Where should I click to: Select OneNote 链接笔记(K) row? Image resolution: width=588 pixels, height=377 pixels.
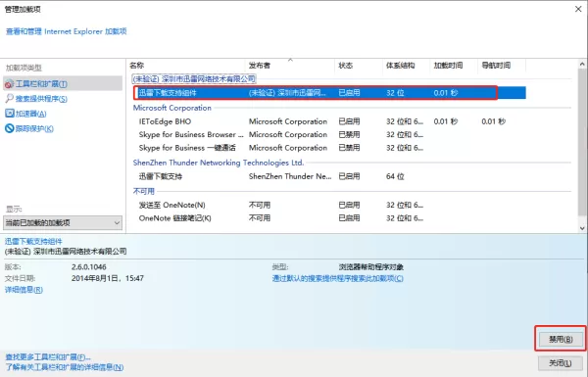[329, 218]
